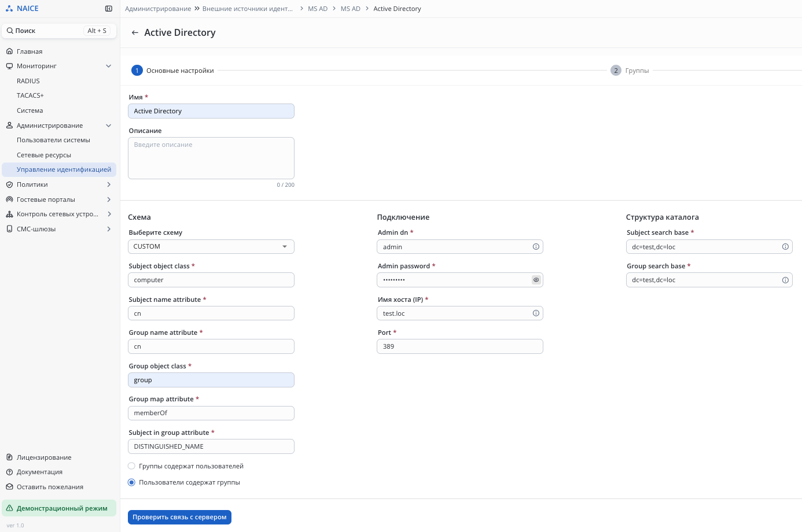Open Пользователи системы menu item
This screenshot has width=802, height=532.
coord(53,140)
